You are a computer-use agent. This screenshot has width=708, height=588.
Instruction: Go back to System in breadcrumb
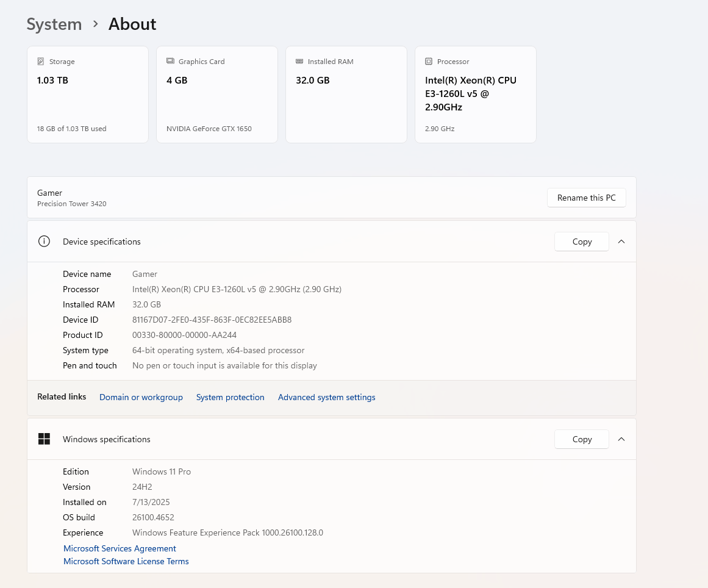tap(54, 24)
